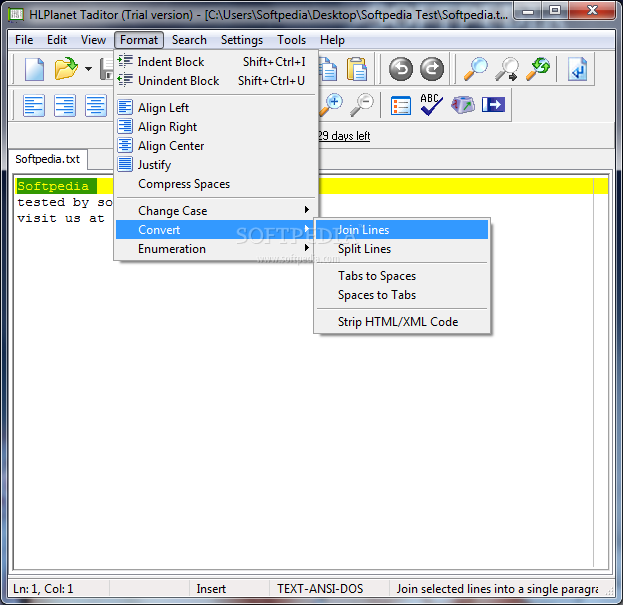Screen dimensions: 623x605
Task: Zoom in using the plus magnifier icon
Action: click(331, 105)
